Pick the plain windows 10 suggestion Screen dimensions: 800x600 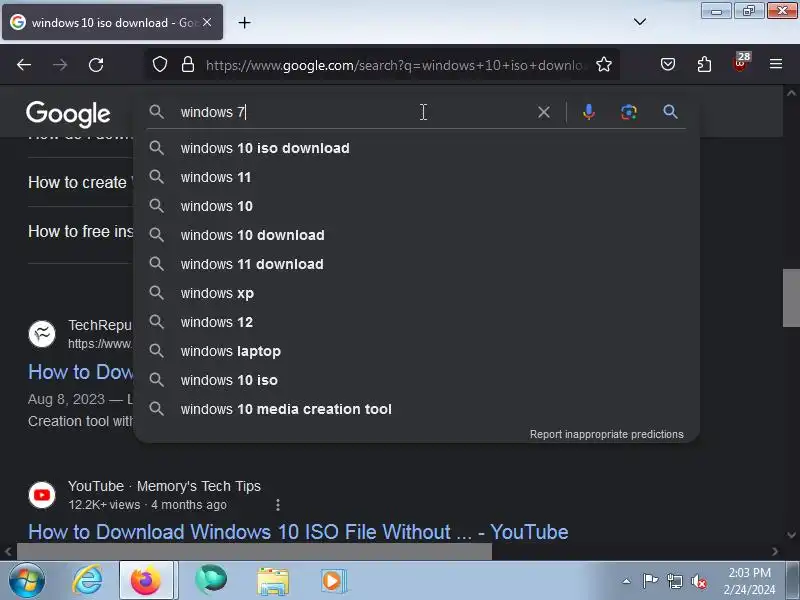pyautogui.click(x=416, y=206)
